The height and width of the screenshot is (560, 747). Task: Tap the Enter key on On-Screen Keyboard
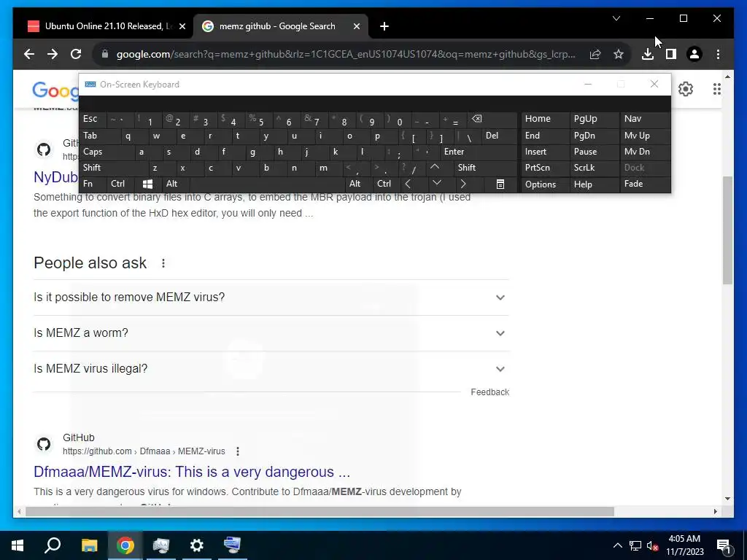pos(479,152)
